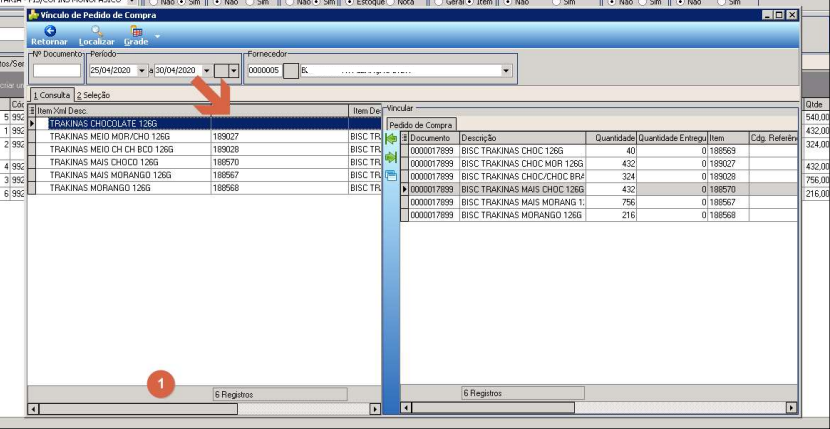Click the green right arrow unlink icon

pos(391,157)
